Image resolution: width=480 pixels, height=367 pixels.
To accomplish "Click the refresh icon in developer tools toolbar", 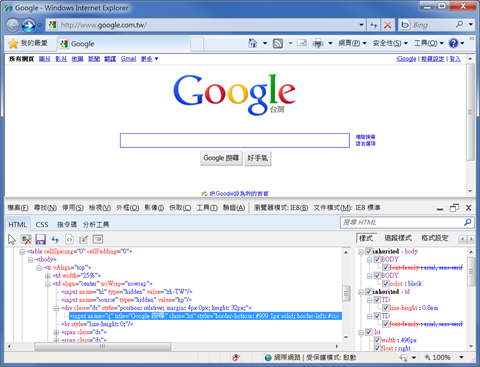I will 55,239.
